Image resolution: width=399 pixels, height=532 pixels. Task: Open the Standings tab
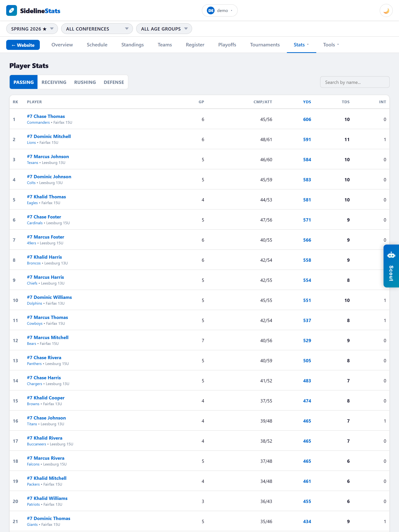(x=133, y=45)
